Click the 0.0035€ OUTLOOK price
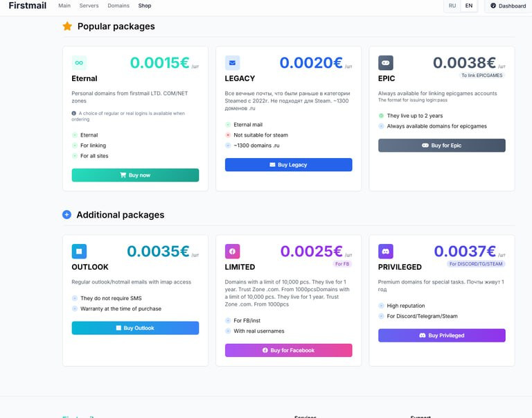Image resolution: width=532 pixels, height=418 pixels. (158, 251)
